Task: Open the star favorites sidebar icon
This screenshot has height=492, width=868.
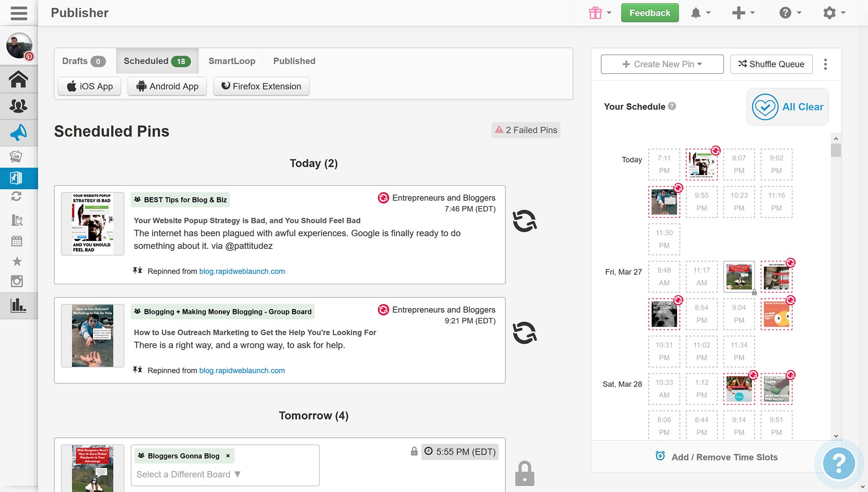Action: pyautogui.click(x=17, y=261)
